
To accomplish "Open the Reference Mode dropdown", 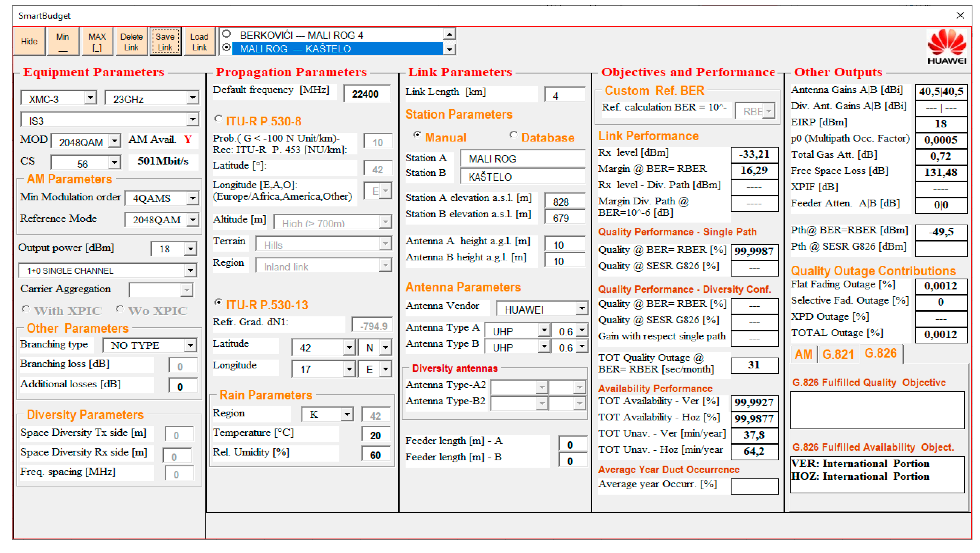I will click(193, 220).
